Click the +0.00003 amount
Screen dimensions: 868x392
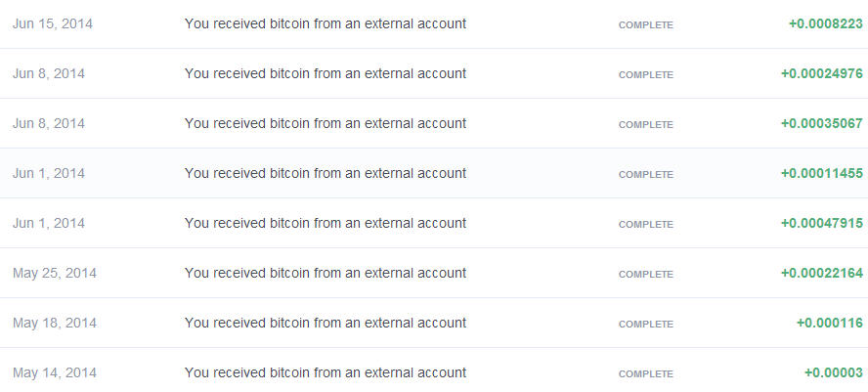point(833,372)
